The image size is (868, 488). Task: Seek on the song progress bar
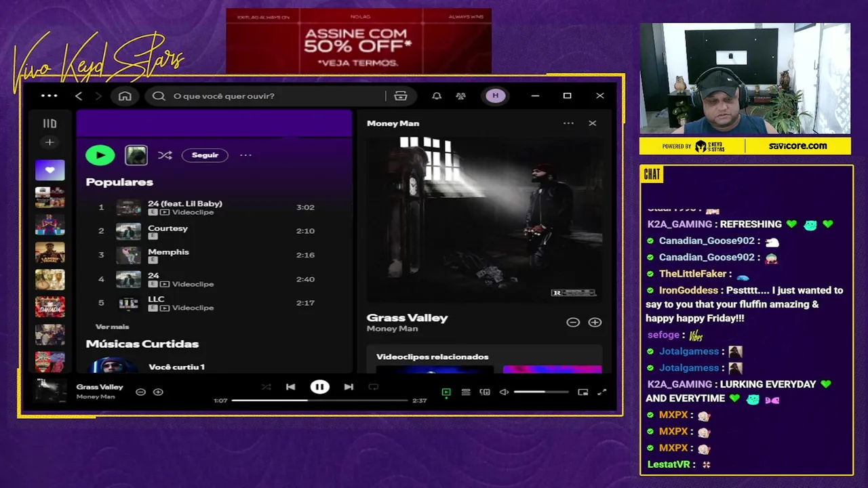point(319,401)
